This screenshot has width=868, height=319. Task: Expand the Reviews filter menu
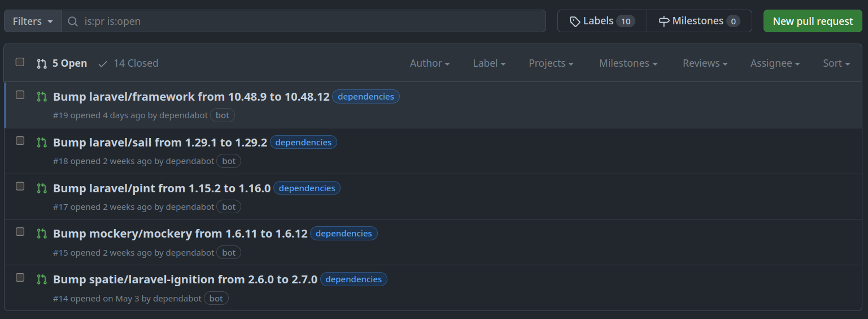705,63
